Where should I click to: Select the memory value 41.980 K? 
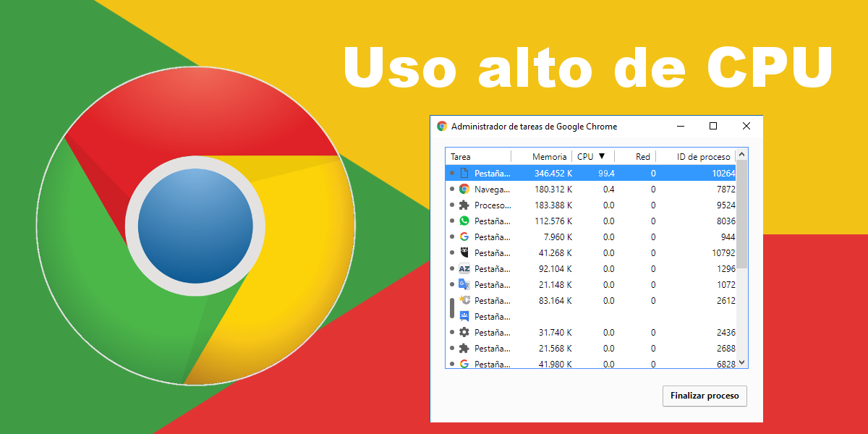coord(556,364)
